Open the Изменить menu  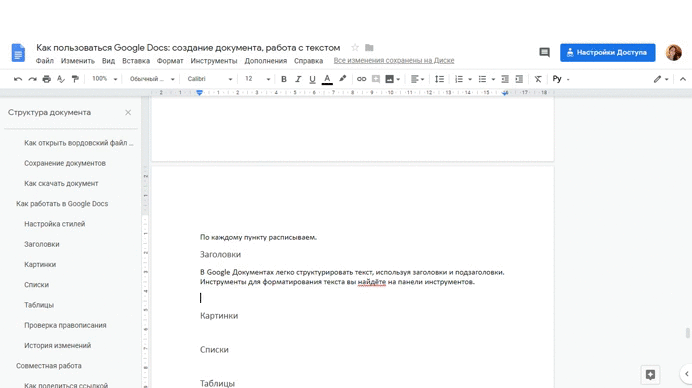coord(78,61)
